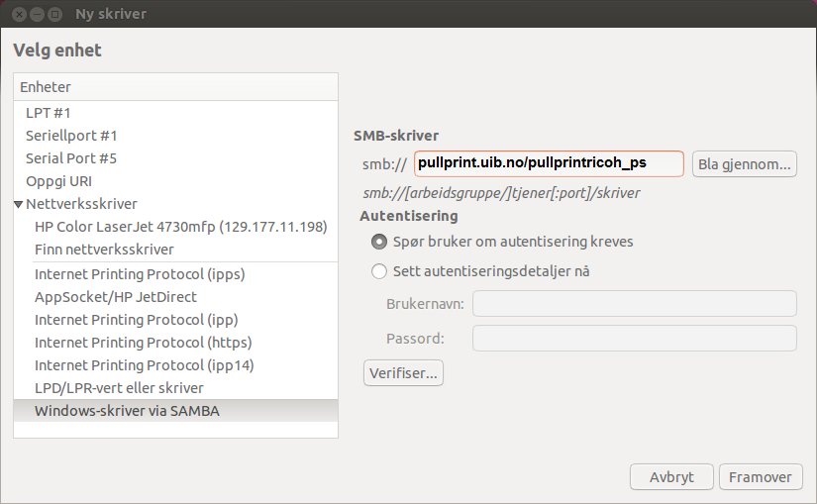This screenshot has width=817, height=504.
Task: Collapse the Nettverksskriver tree expander
Action: tap(19, 205)
